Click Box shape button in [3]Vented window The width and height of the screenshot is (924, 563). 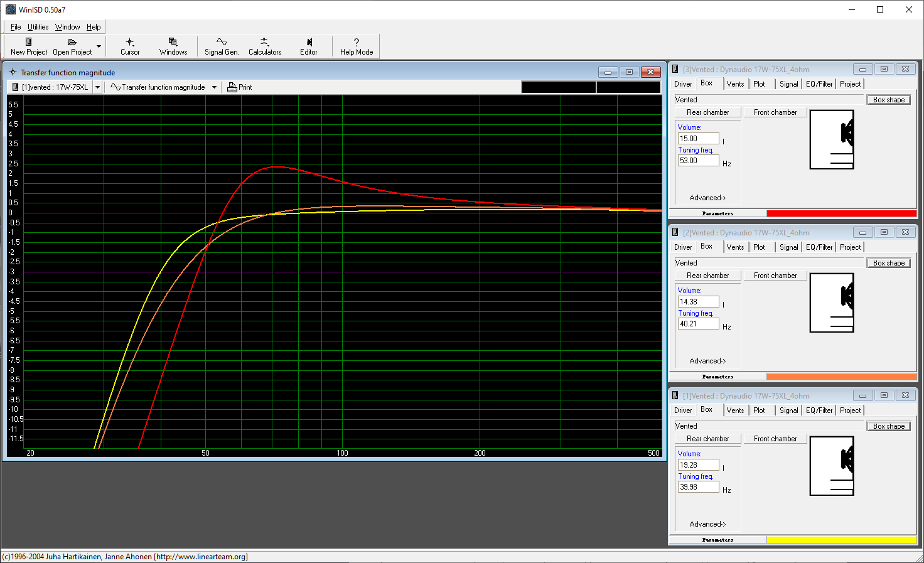click(x=889, y=100)
